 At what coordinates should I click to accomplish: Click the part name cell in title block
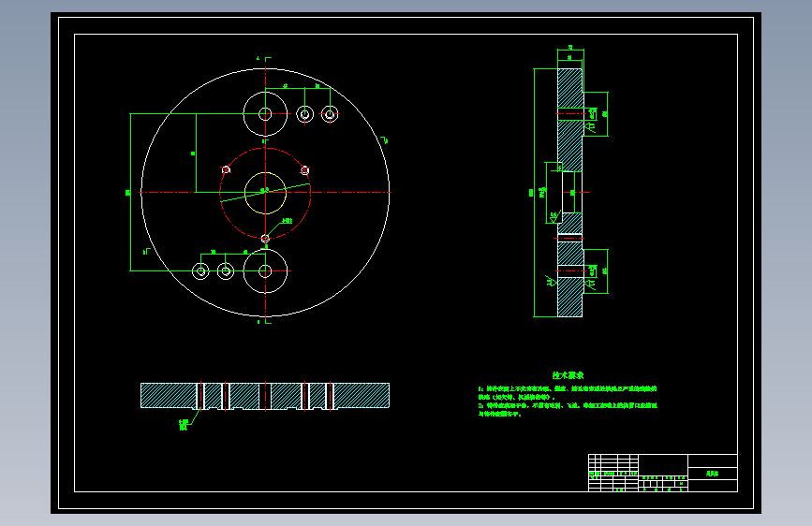712,474
